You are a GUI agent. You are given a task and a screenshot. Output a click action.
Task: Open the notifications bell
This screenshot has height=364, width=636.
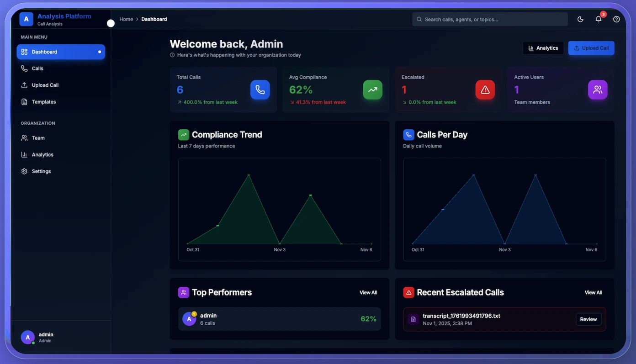598,19
